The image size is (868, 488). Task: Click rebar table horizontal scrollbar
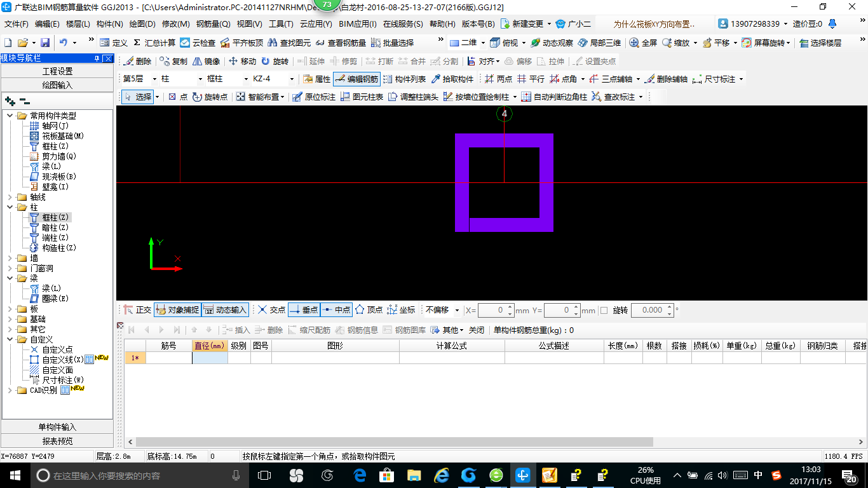point(395,442)
